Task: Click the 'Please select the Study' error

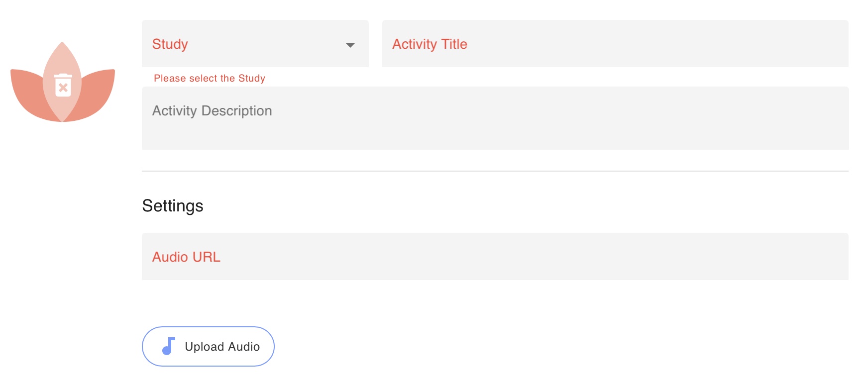Action: tap(210, 78)
